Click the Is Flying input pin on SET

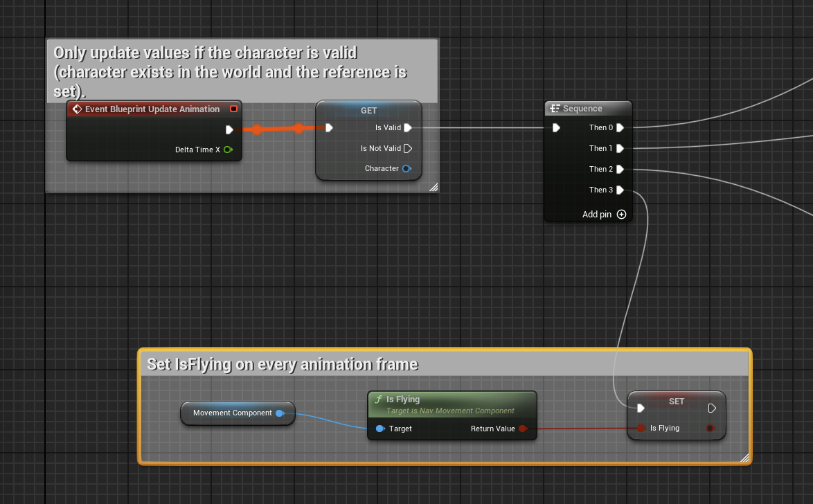(x=641, y=428)
